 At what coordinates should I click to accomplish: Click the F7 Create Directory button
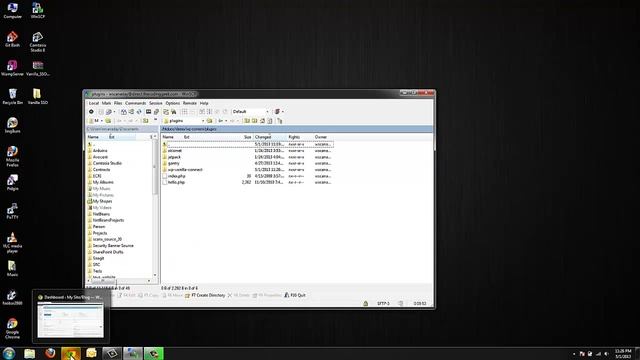pyautogui.click(x=205, y=295)
